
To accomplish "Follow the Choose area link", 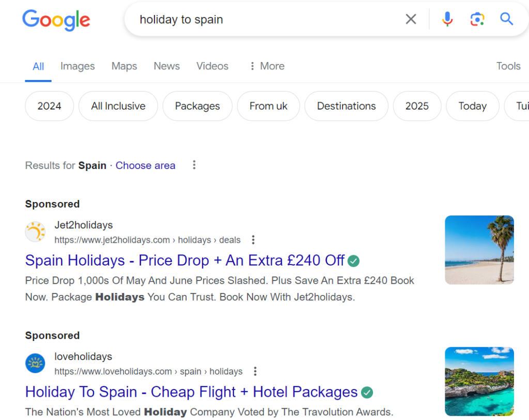I will [x=145, y=166].
